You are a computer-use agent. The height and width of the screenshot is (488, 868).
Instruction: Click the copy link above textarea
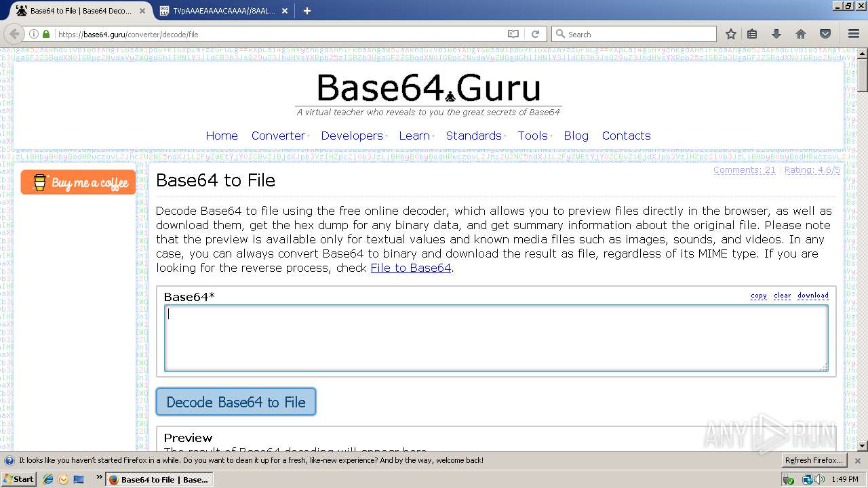click(759, 296)
